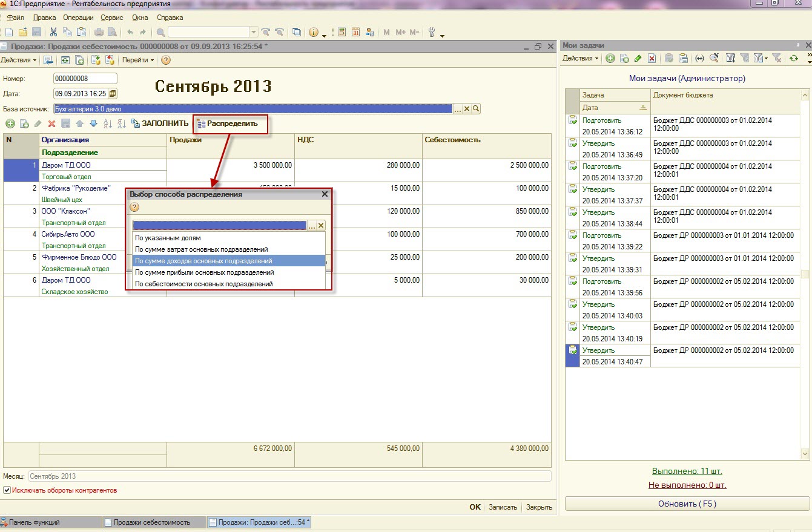The image size is (812, 532).
Task: Edit task with green pencil icon
Action: coord(638,58)
